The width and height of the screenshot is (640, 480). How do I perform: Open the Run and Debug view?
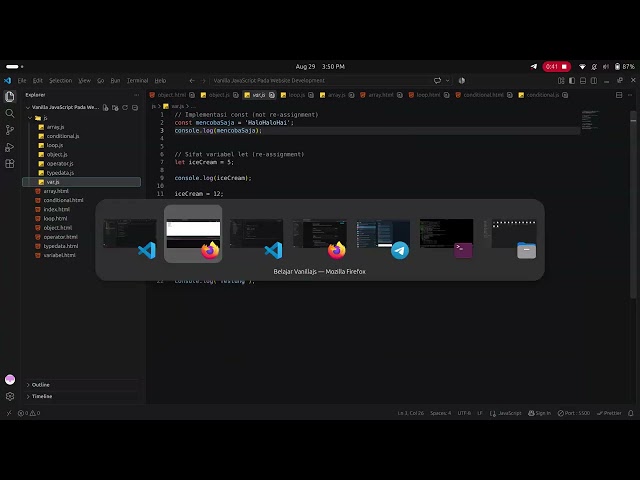pos(10,147)
